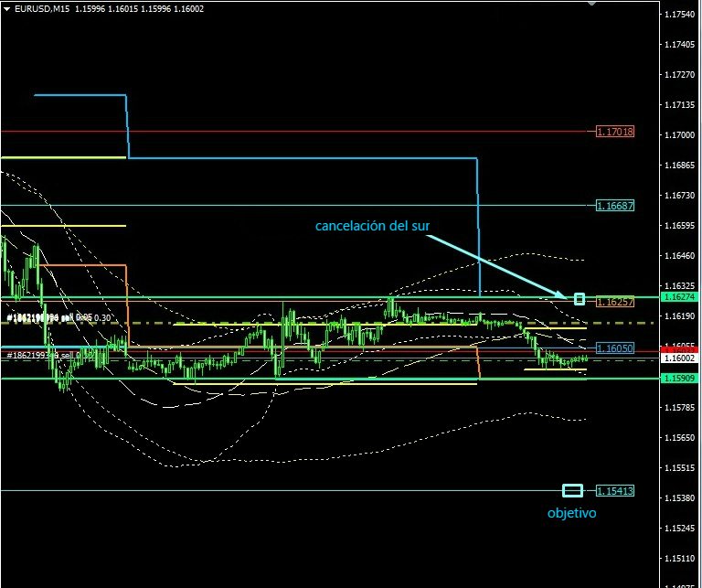Select the upper sell 0.30 order label
The image size is (702, 588).
58,318
